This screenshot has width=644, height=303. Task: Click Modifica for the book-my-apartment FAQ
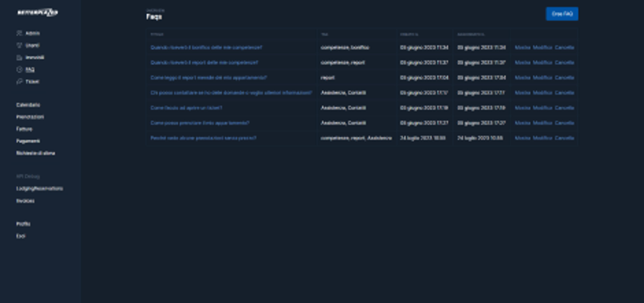tap(543, 123)
